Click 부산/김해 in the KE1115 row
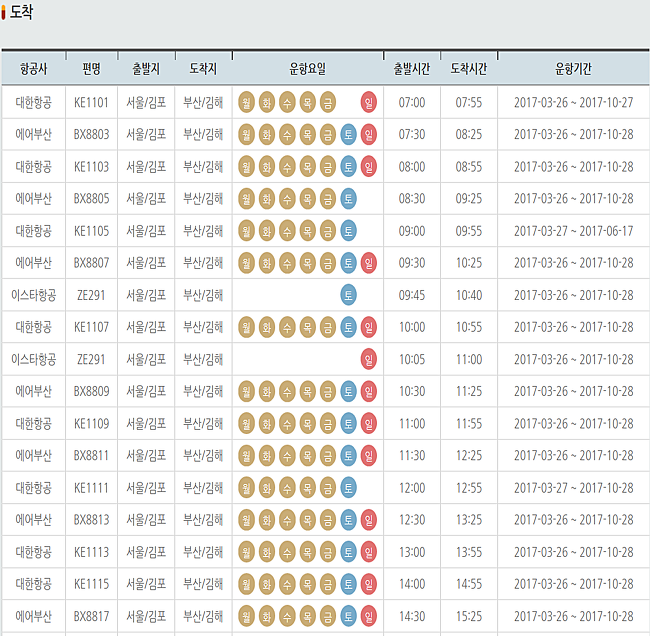Viewport: 650px width, 636px height. [203, 584]
